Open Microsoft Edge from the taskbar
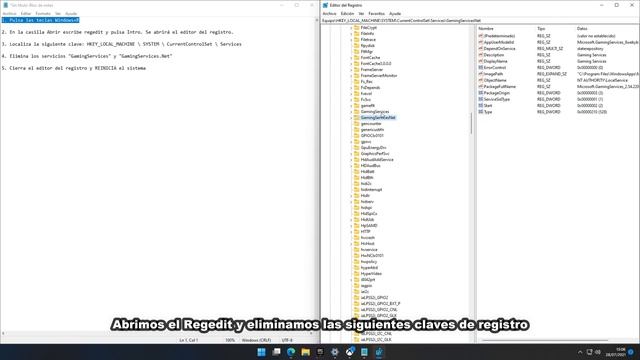Screen dimensions: 640x360 point(291,352)
